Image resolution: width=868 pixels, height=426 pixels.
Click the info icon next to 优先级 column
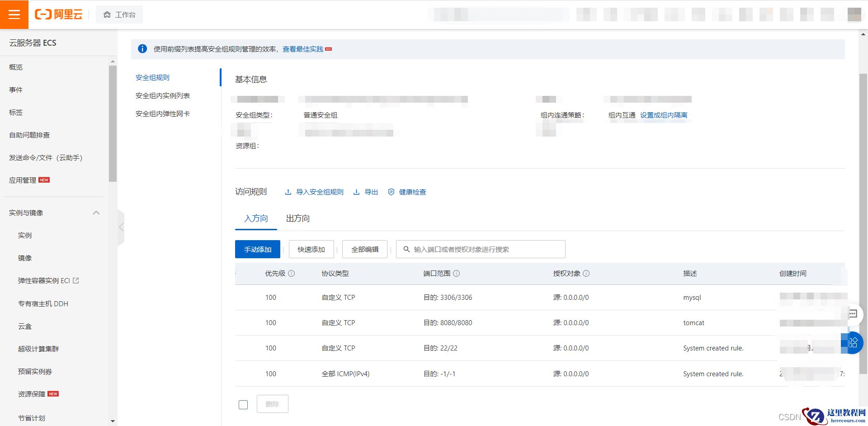click(x=292, y=274)
